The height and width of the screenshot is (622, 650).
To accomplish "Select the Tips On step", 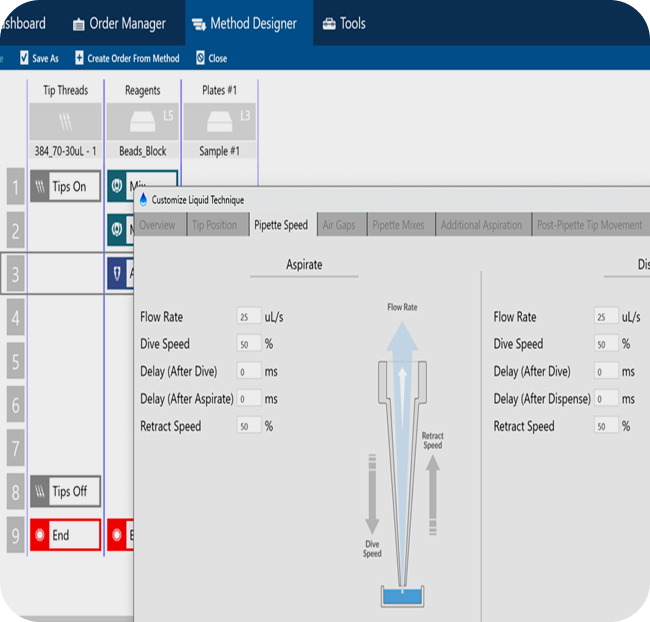I will (65, 186).
